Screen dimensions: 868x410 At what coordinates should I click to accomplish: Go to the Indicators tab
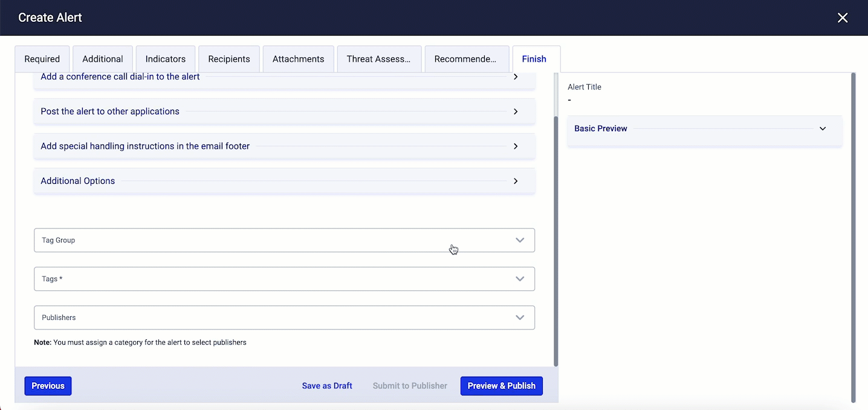tap(165, 59)
